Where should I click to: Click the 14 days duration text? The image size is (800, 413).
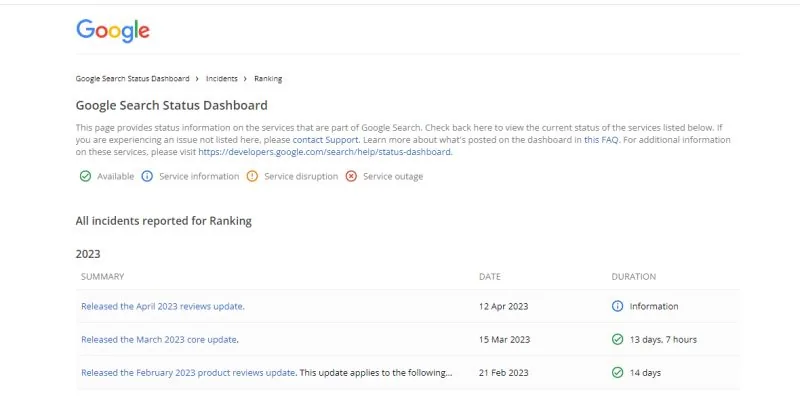(x=645, y=373)
